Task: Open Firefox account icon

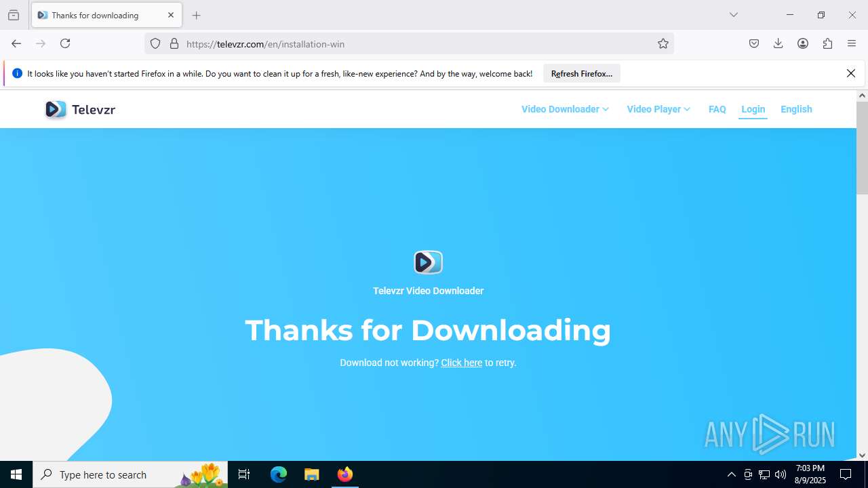Action: point(803,43)
